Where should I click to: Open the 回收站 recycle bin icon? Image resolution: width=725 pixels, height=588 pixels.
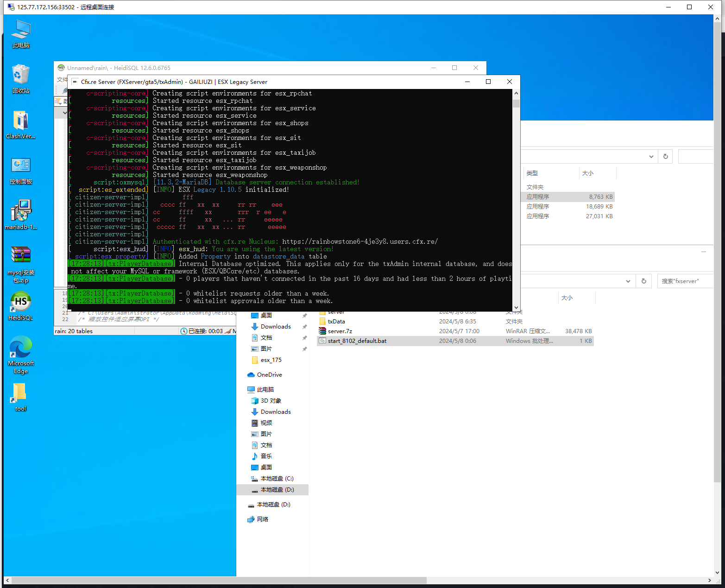click(x=21, y=79)
